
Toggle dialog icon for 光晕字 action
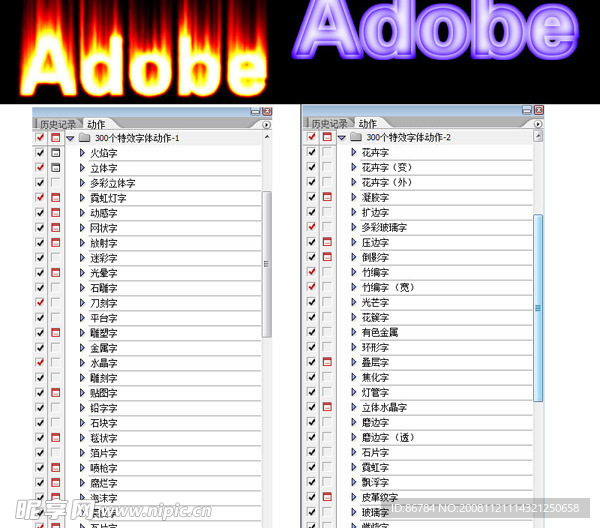55,272
